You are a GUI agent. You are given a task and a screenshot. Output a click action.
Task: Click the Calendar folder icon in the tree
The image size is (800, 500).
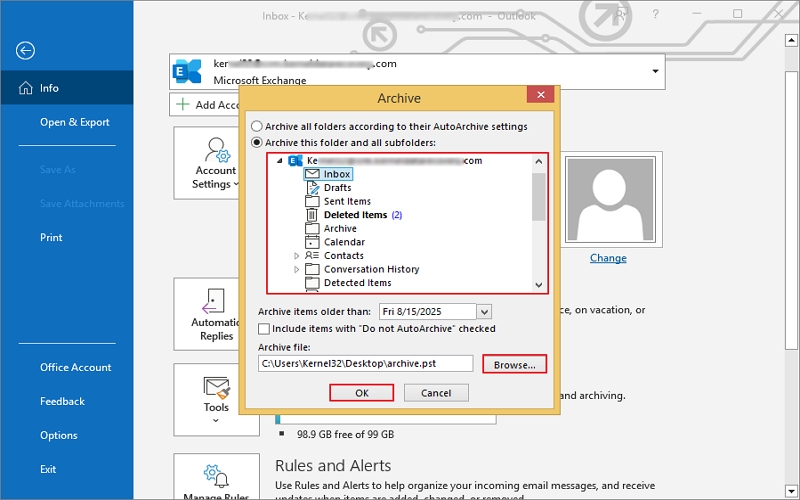(x=312, y=242)
